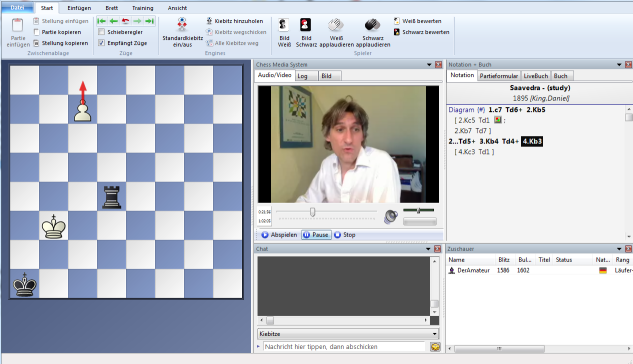
Task: Click move 3.Kb4 in notation
Action: (489, 141)
